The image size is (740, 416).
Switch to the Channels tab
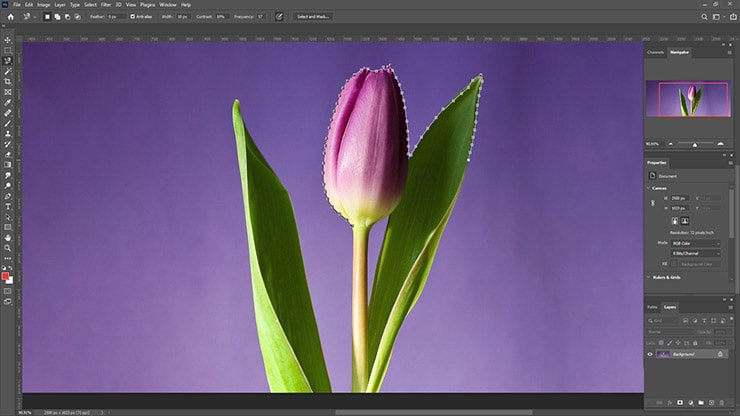tap(656, 52)
